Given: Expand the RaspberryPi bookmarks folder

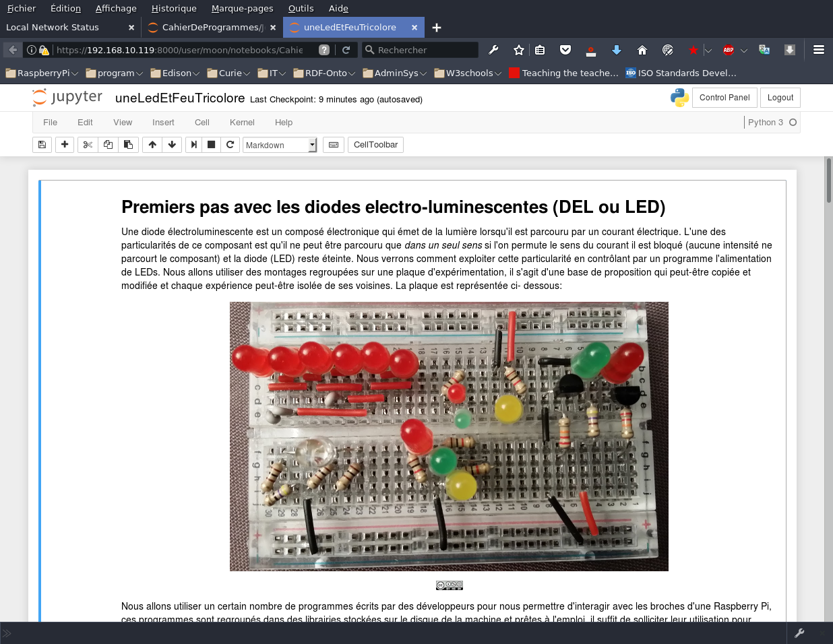Looking at the screenshot, I should pyautogui.click(x=40, y=73).
